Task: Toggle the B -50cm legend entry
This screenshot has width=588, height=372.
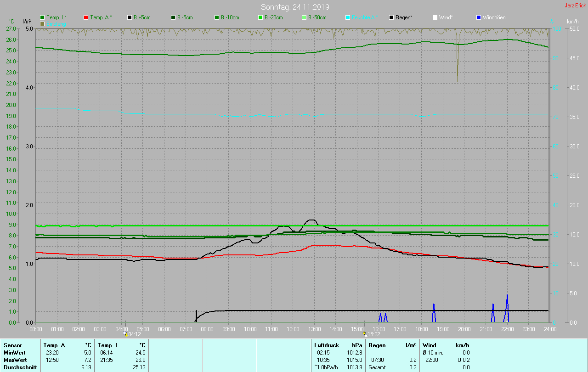Action: [304, 17]
